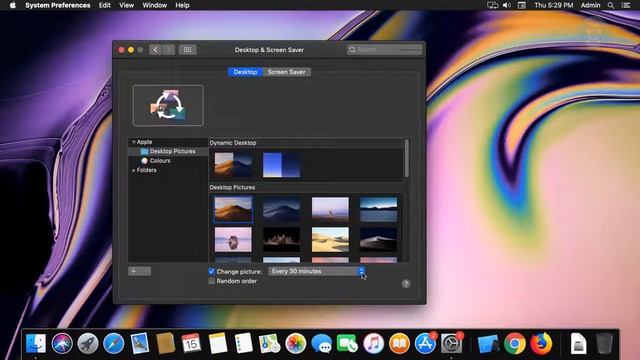The image size is (640, 360).
Task: Click the volume icon in menu bar
Action: [x=507, y=5]
